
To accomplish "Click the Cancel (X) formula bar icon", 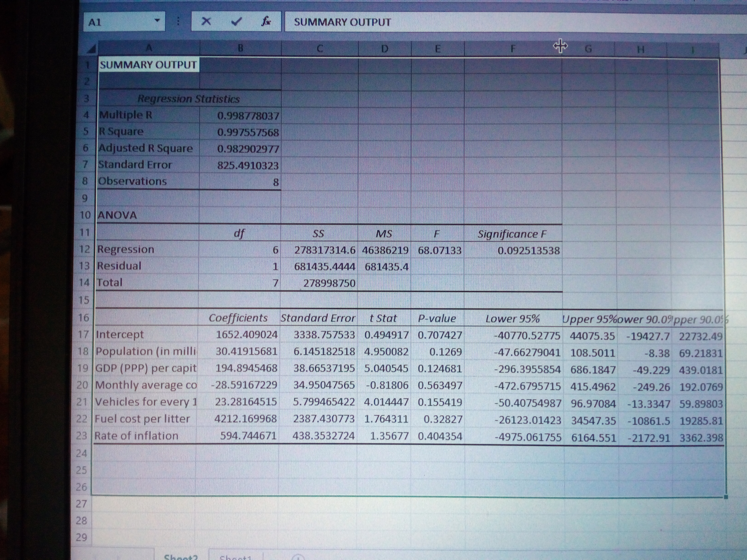I will click(x=206, y=21).
